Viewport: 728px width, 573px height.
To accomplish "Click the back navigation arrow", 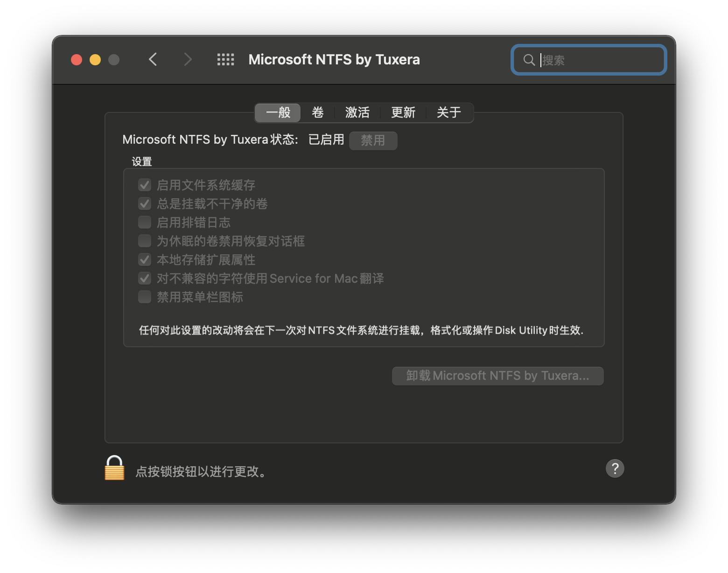I will click(x=153, y=59).
